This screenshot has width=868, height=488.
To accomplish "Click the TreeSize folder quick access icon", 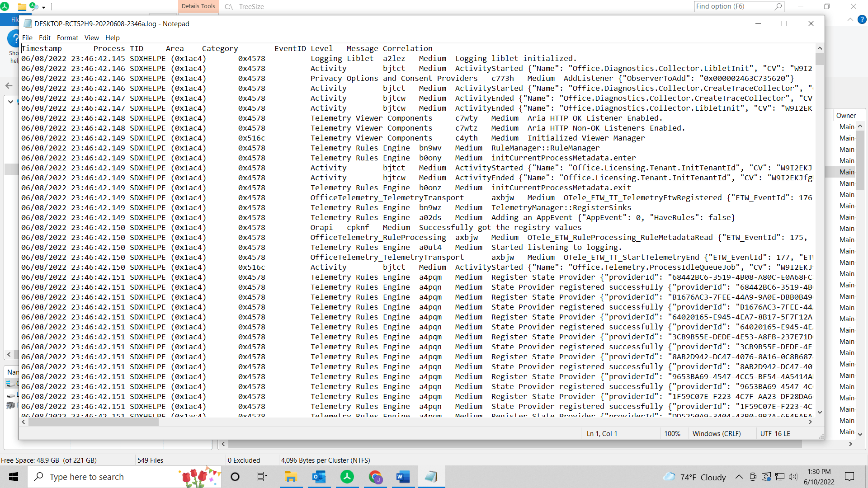I will click(21, 7).
